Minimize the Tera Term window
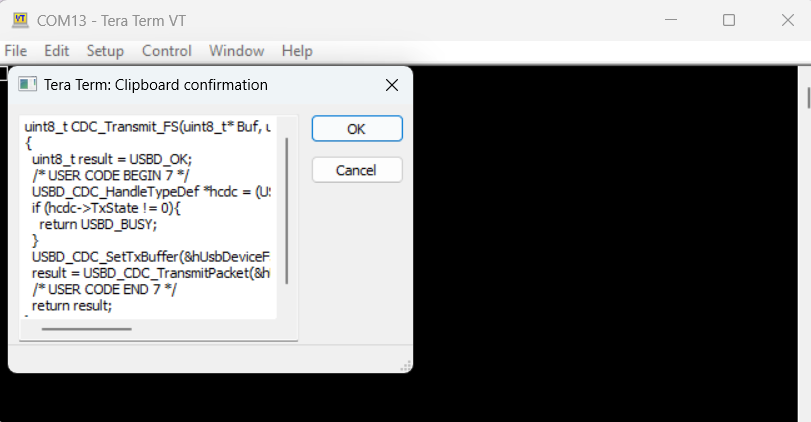This screenshot has width=811, height=422. [671, 20]
